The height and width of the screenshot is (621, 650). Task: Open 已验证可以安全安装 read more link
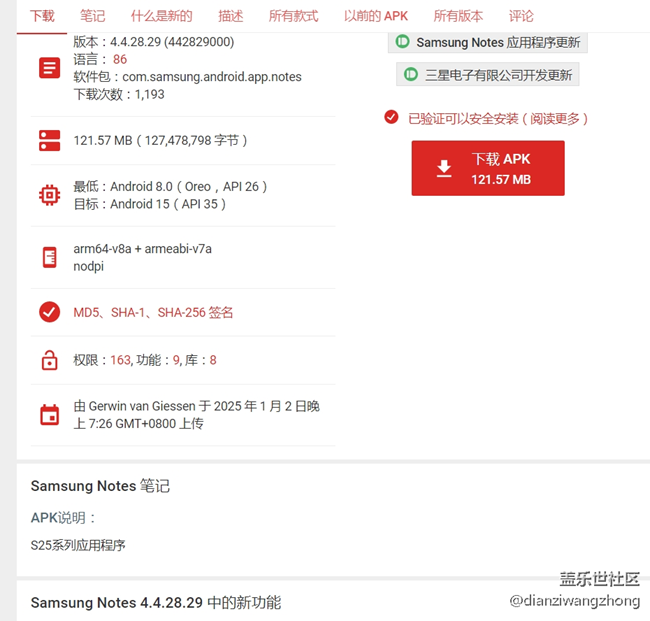[x=497, y=119]
